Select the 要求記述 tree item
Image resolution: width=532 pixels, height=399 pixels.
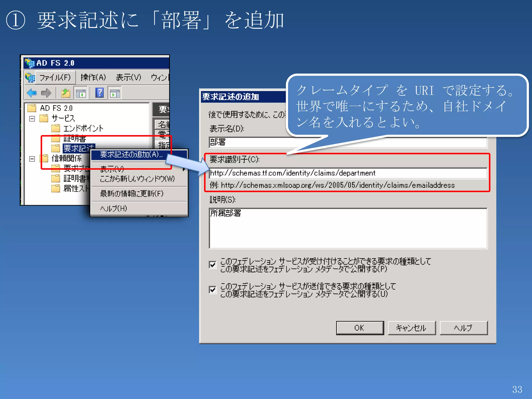(x=79, y=148)
